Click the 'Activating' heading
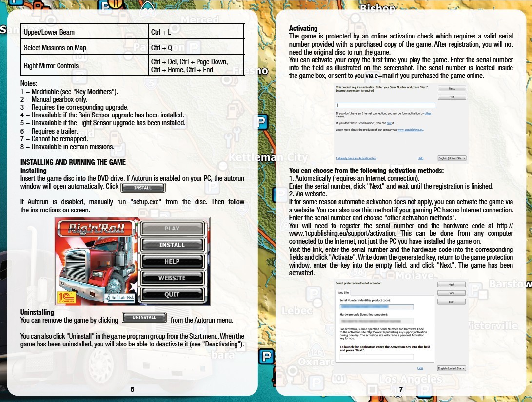Viewport: 532px width, 402px height. click(303, 28)
